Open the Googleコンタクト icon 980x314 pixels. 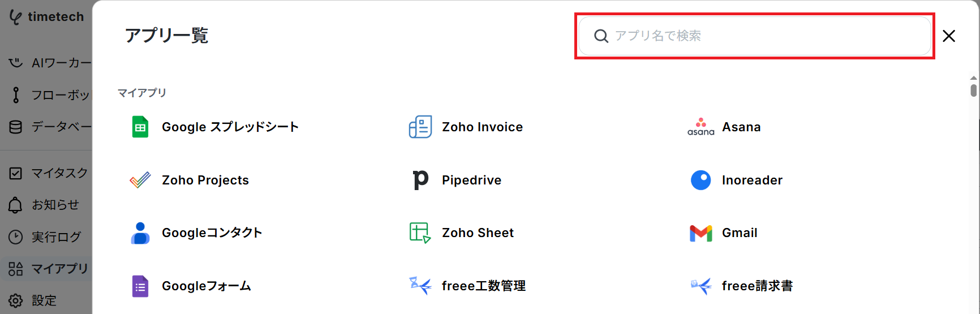click(140, 233)
